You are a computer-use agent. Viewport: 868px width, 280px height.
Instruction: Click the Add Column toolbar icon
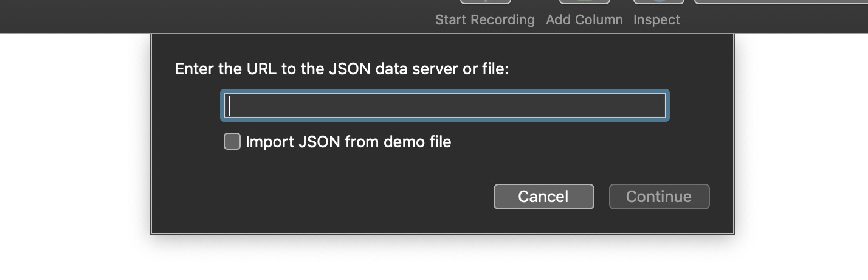(584, 2)
